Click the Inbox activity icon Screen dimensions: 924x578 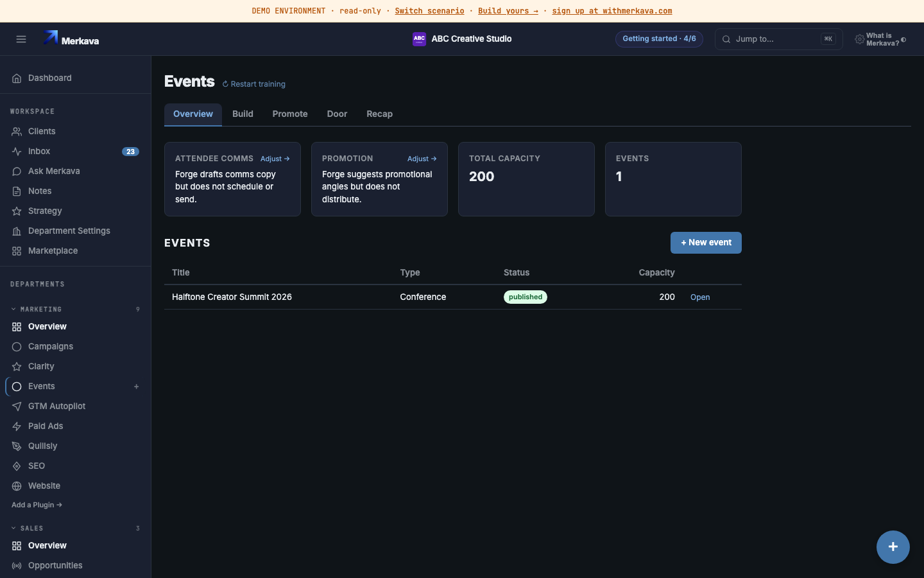(x=17, y=152)
